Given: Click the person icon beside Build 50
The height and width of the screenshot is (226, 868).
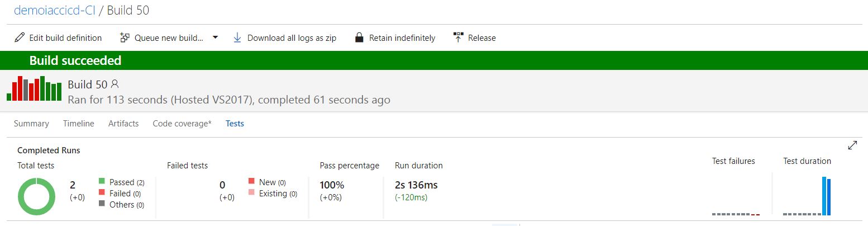Looking at the screenshot, I should click(115, 84).
